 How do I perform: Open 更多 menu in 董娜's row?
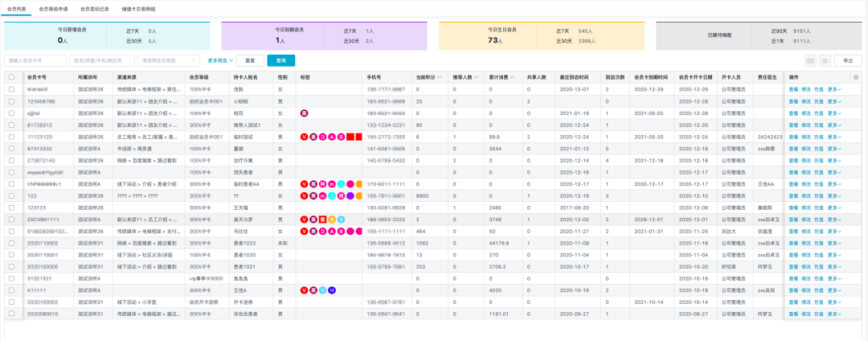pos(834,148)
